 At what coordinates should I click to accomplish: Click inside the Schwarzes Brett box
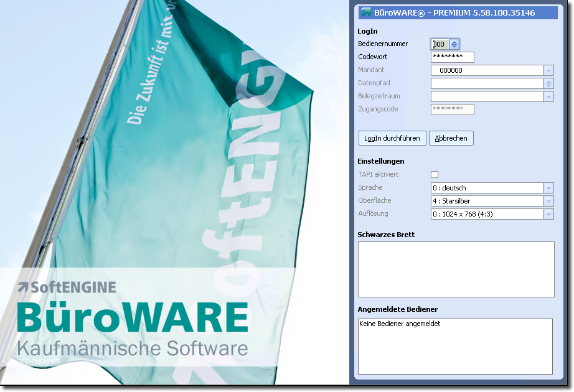coord(456,269)
